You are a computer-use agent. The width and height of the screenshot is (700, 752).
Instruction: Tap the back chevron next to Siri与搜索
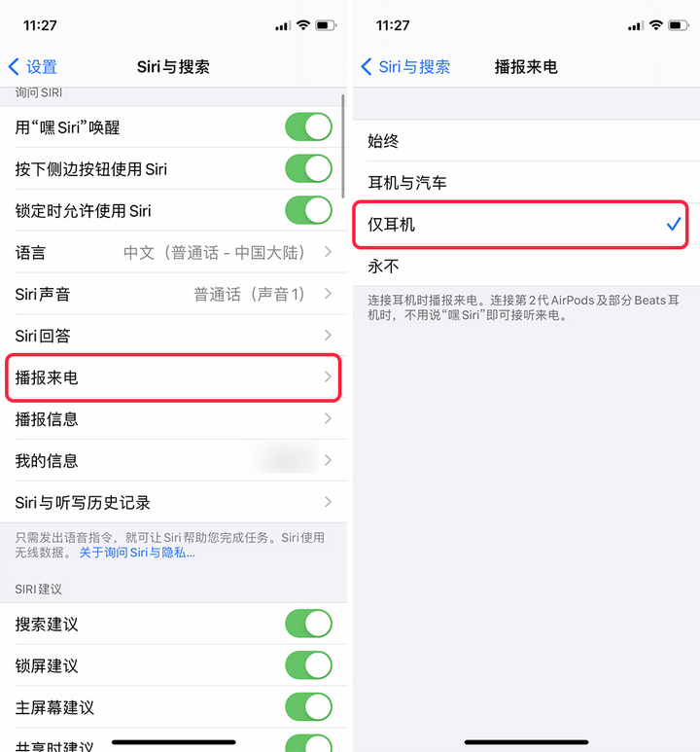367,67
